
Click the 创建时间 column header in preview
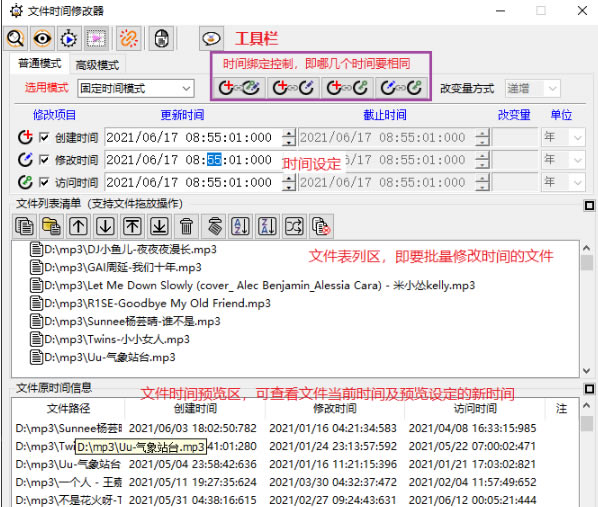click(195, 409)
